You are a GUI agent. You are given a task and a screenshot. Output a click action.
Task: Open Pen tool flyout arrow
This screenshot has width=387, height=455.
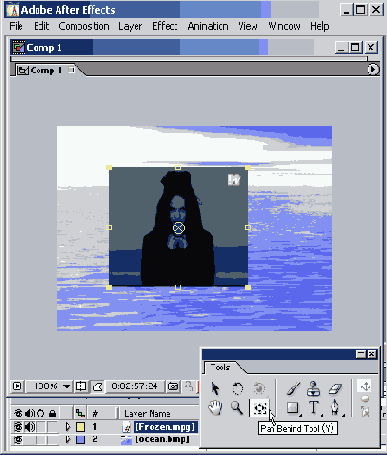343,415
